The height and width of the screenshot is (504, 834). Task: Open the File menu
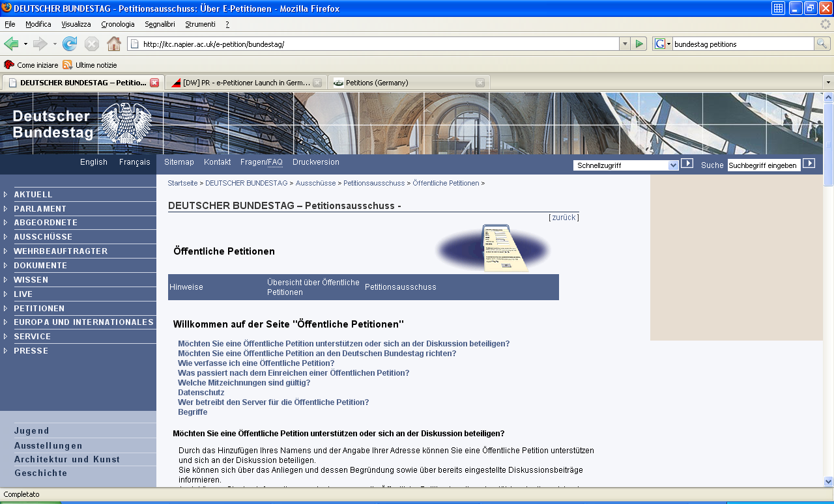point(10,24)
